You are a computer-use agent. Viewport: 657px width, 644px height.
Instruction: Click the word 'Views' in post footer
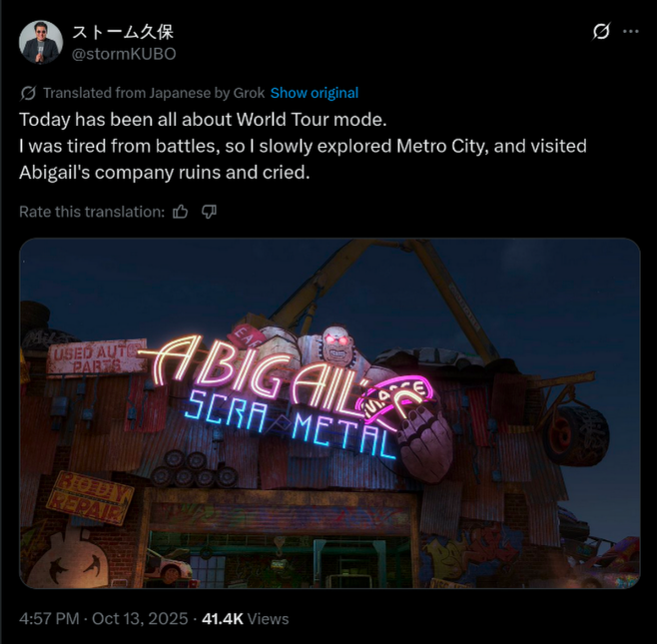[269, 619]
